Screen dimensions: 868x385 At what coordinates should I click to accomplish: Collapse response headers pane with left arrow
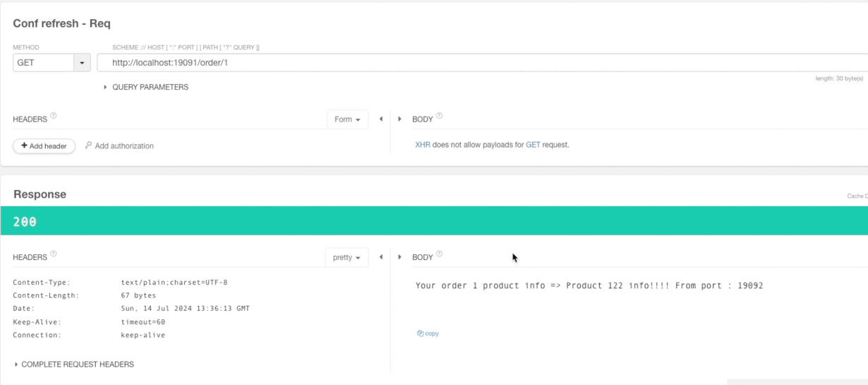coord(381,256)
